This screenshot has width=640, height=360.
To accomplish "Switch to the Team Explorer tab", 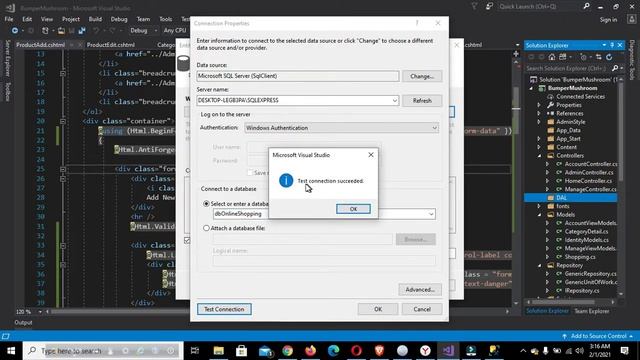I will click(x=591, y=311).
